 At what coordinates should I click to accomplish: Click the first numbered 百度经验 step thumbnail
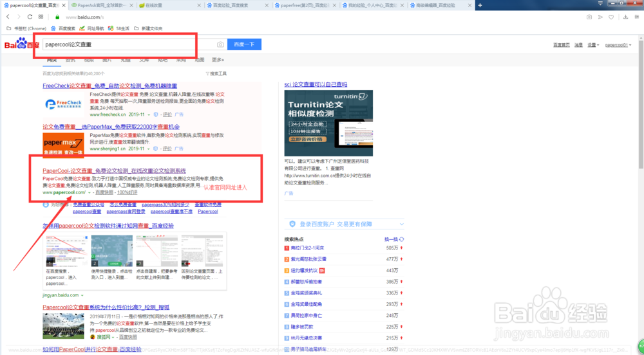tap(66, 251)
